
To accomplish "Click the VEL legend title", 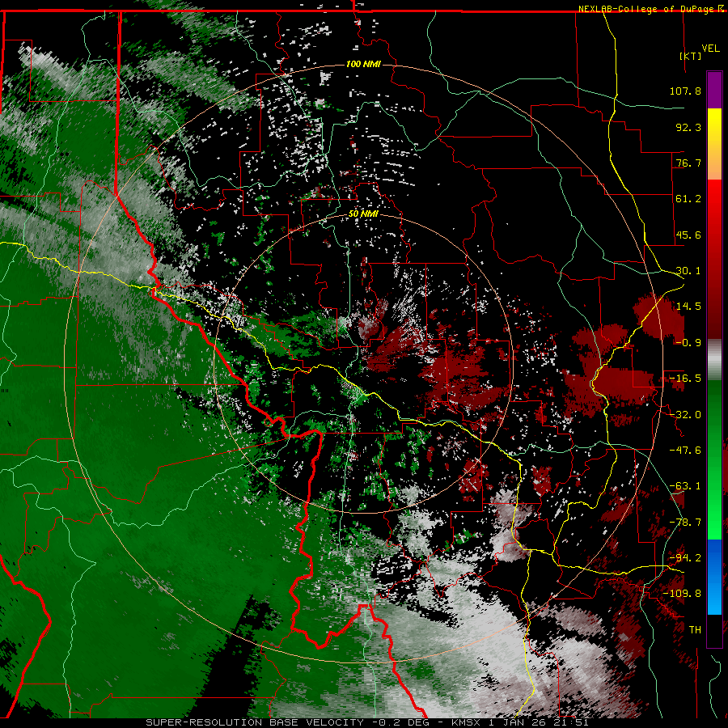I will point(710,49).
